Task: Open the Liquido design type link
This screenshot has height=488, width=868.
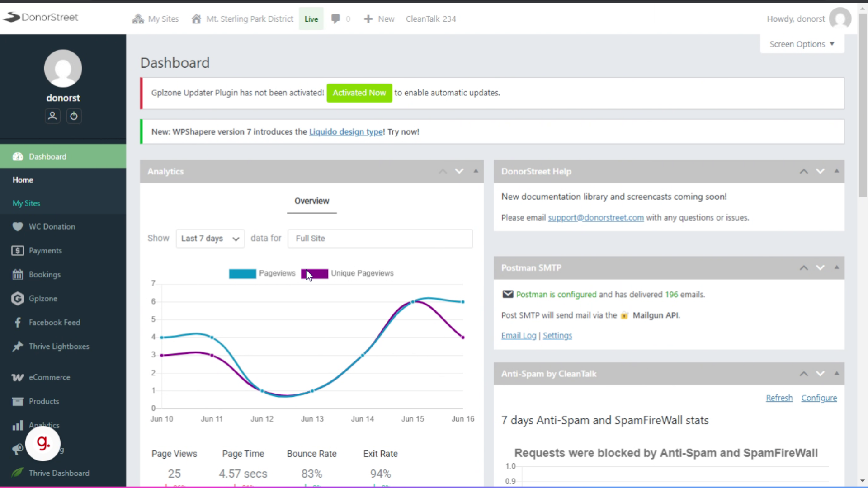Action: pos(346,132)
